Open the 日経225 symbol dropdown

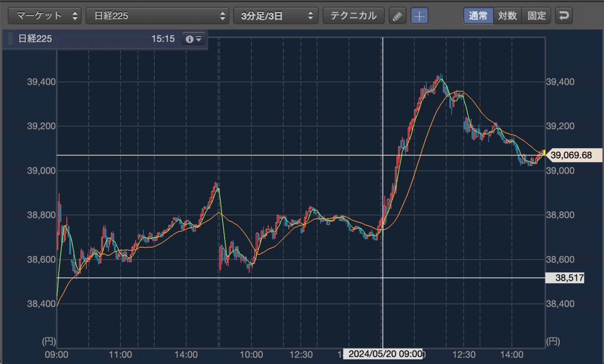click(158, 16)
